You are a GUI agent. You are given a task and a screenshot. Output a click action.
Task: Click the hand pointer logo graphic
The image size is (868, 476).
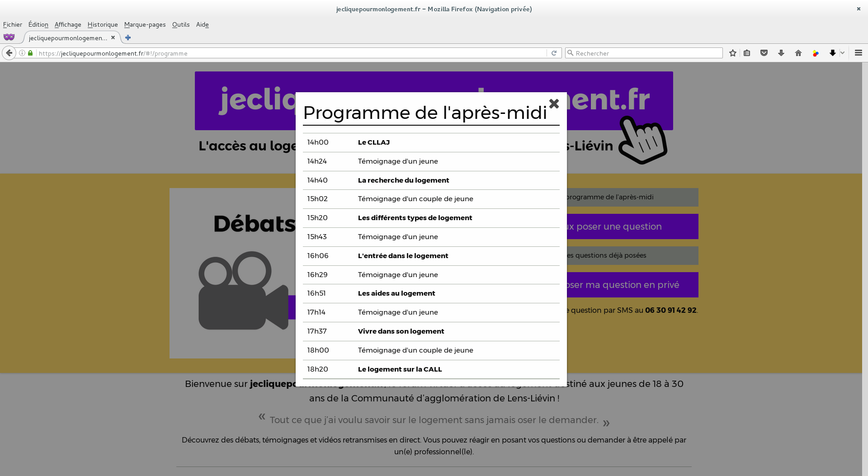pos(643,140)
